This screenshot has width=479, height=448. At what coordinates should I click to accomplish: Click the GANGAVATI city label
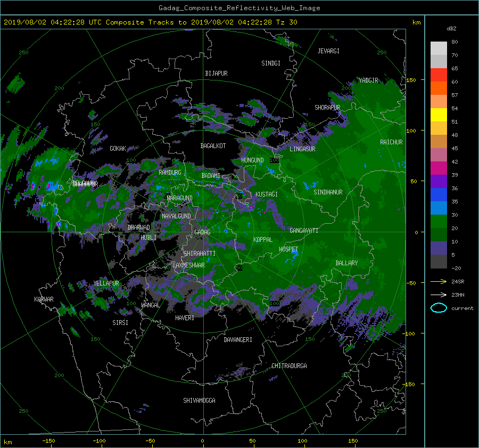(304, 231)
